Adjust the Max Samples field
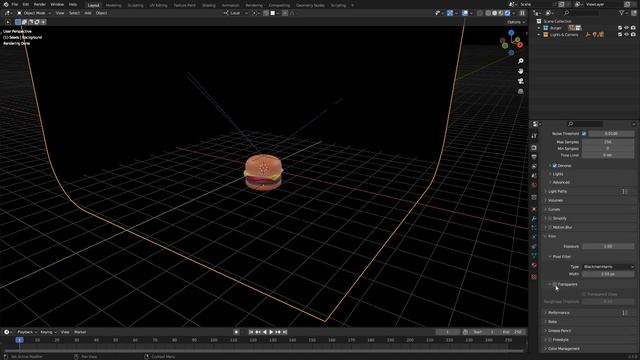 point(608,142)
